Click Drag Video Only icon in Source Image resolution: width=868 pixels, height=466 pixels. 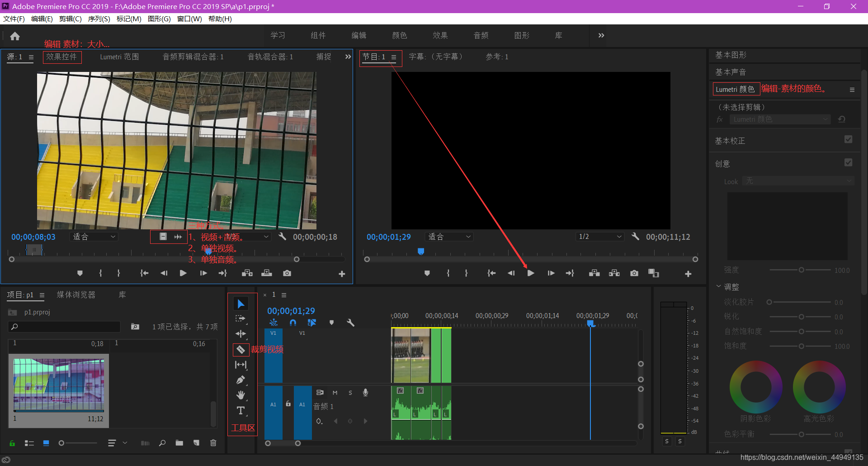click(x=163, y=237)
